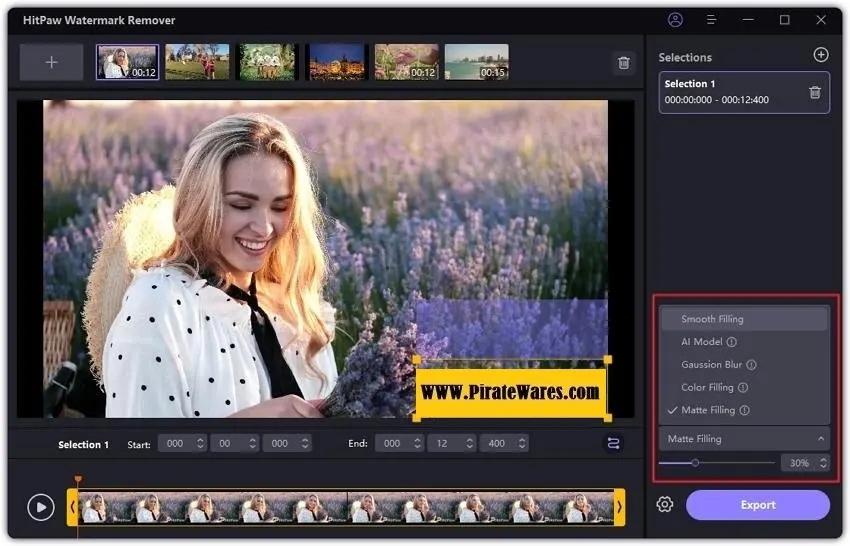The width and height of the screenshot is (850, 546).
Task: Close the HitPaw Watermark Remover window
Action: pos(821,20)
